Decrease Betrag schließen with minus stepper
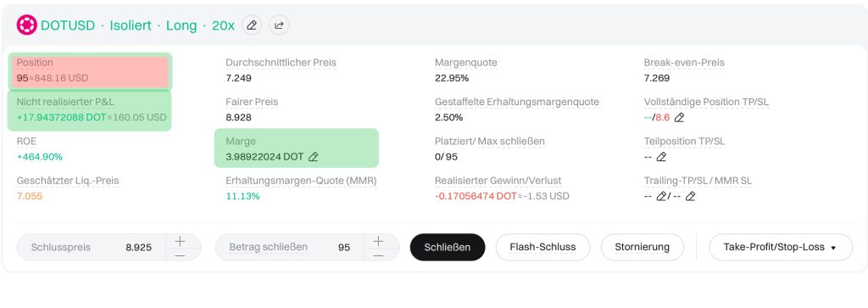This screenshot has width=868, height=308. (378, 255)
